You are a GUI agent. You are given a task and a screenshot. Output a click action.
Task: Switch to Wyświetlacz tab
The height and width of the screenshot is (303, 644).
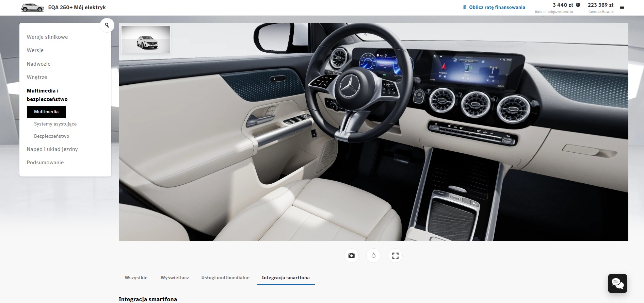[x=175, y=277]
